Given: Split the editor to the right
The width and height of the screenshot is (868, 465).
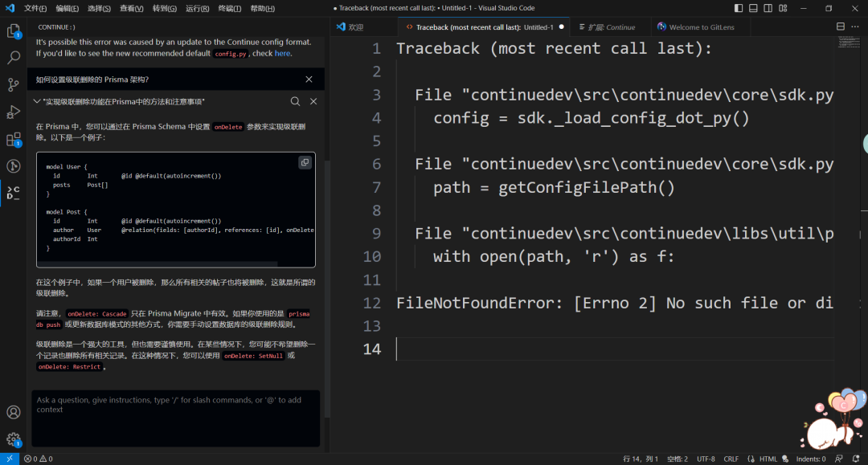Looking at the screenshot, I should tap(841, 27).
